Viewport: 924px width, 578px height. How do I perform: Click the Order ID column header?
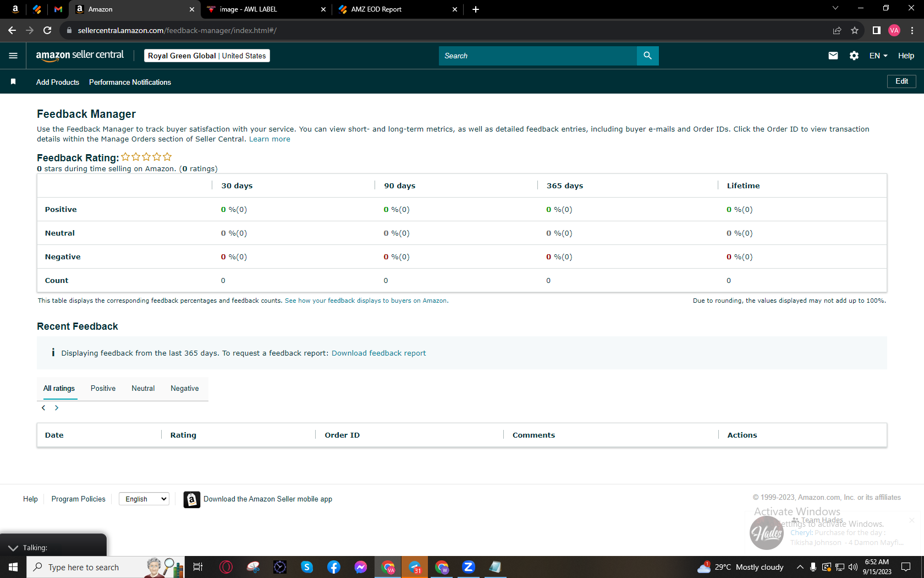point(342,435)
